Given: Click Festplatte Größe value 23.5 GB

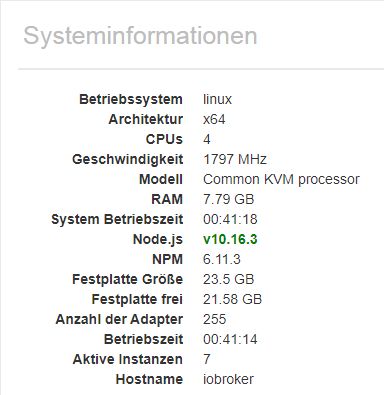Looking at the screenshot, I should pos(228,279).
